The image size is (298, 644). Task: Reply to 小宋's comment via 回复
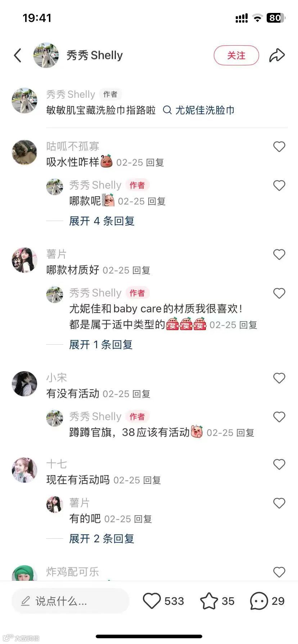(141, 394)
